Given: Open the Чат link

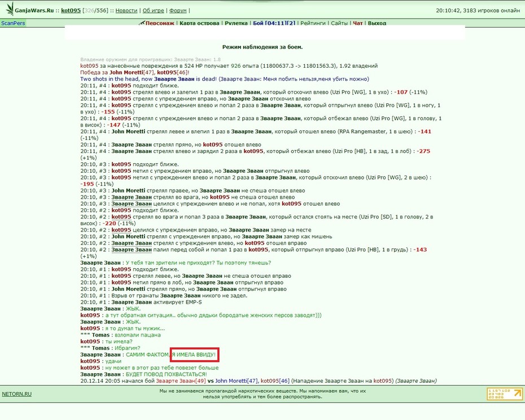Looking at the screenshot, I should [357, 23].
